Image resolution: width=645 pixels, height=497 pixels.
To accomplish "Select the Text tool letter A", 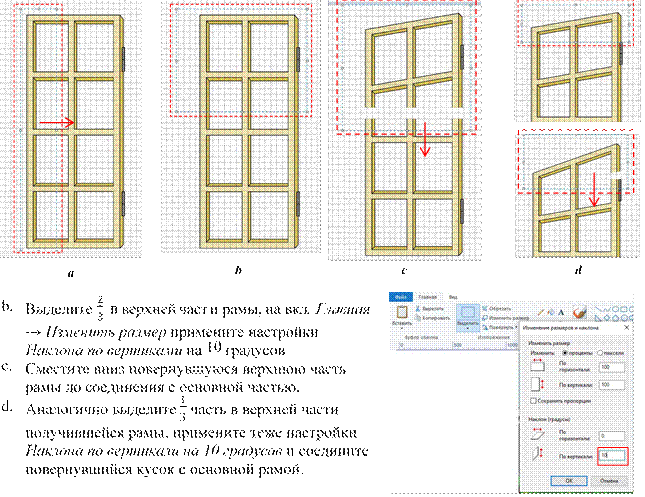I will [562, 312].
